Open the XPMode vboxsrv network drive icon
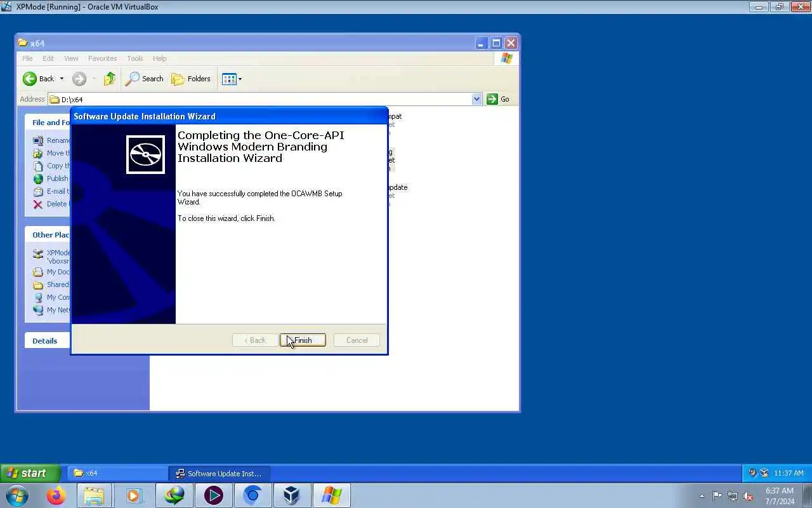 [x=38, y=253]
